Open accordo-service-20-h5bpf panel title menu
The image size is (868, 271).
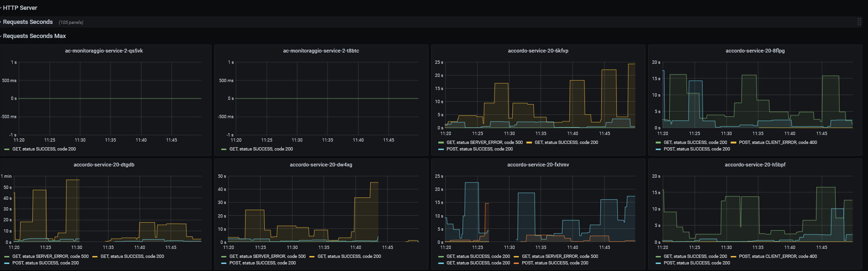pyautogui.click(x=755, y=165)
